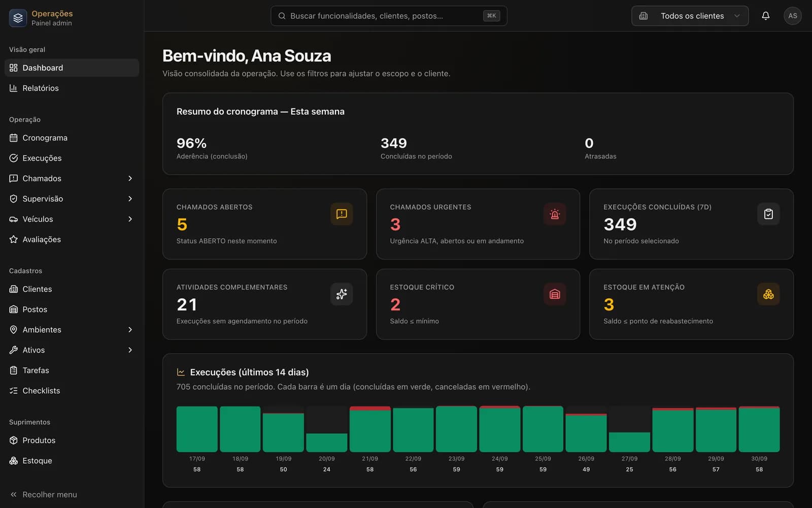Click the Atividades Complementares count 21
Image resolution: width=812 pixels, height=508 pixels.
[x=187, y=304]
